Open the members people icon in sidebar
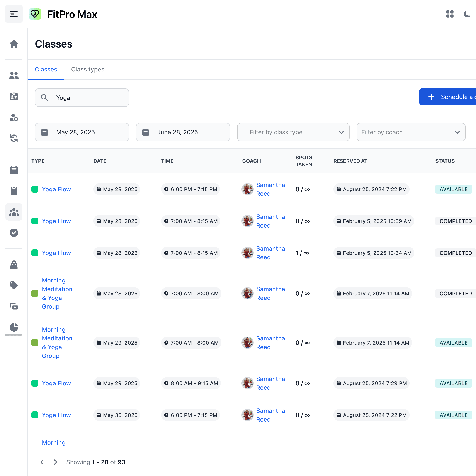Viewport: 476px width, 476px height. [14, 75]
